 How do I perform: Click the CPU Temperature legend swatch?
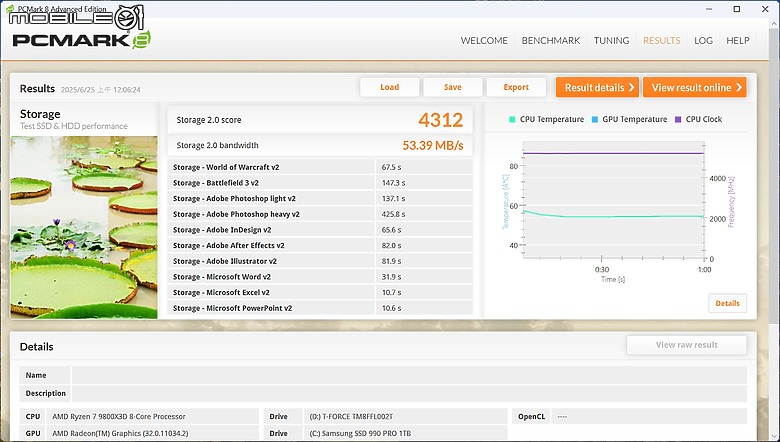point(512,119)
